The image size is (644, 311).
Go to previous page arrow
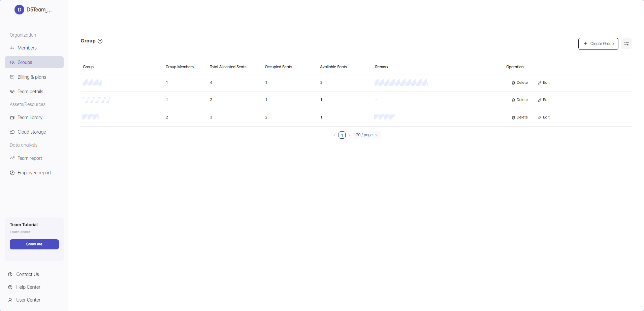pyautogui.click(x=334, y=135)
